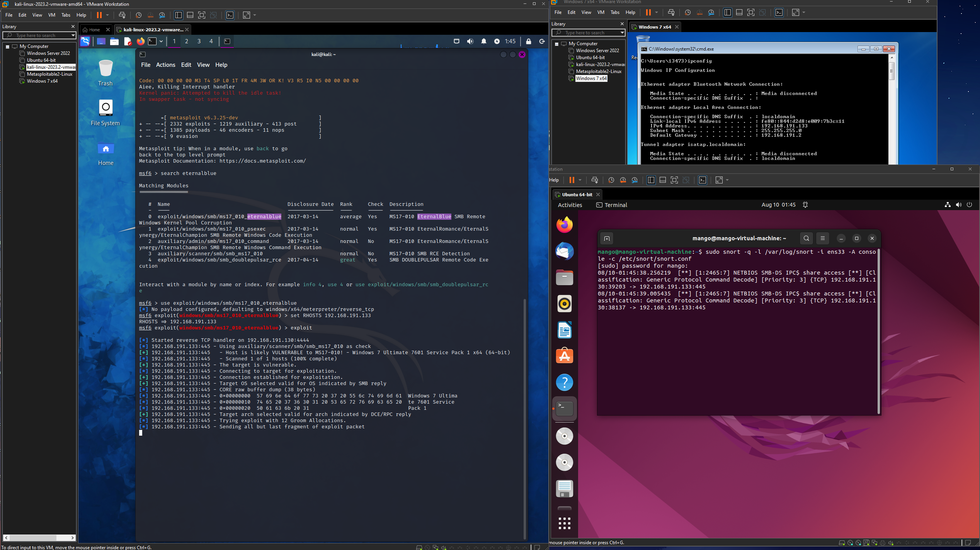Suspend the Kali VM using pause icon
This screenshot has width=980, height=550.
coord(99,15)
